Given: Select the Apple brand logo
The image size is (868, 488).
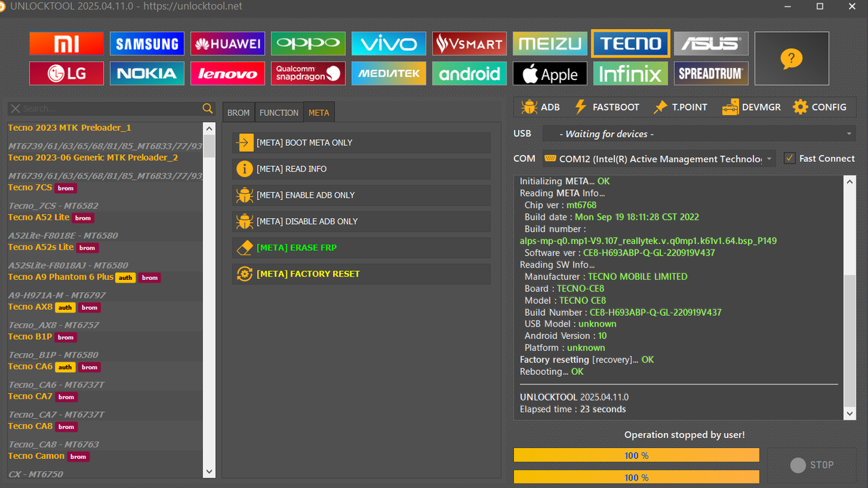Looking at the screenshot, I should click(x=551, y=73).
